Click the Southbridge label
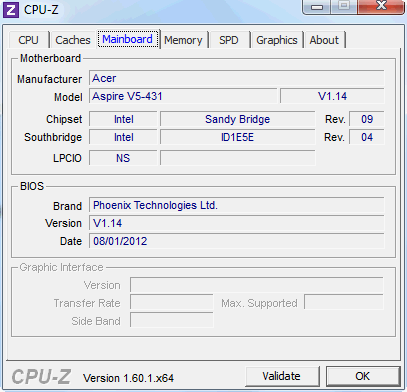Viewport: 407px width, 392px height. 53,137
